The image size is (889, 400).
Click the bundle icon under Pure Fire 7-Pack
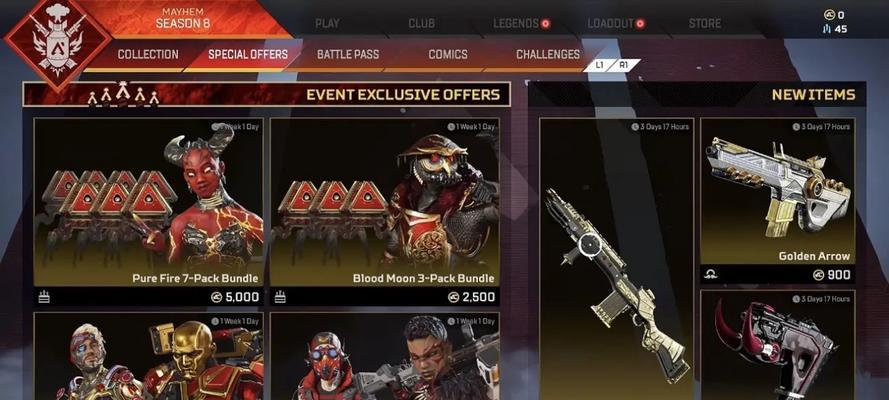click(x=44, y=296)
